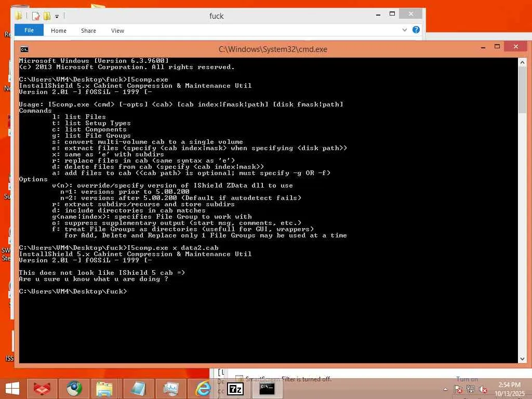Click the cmd.exe window title text
532x399 pixels.
(273, 49)
